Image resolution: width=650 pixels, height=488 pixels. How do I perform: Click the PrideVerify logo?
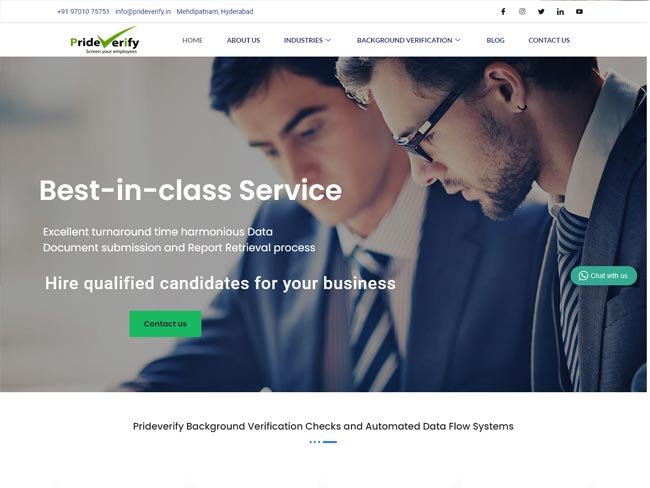(104, 40)
